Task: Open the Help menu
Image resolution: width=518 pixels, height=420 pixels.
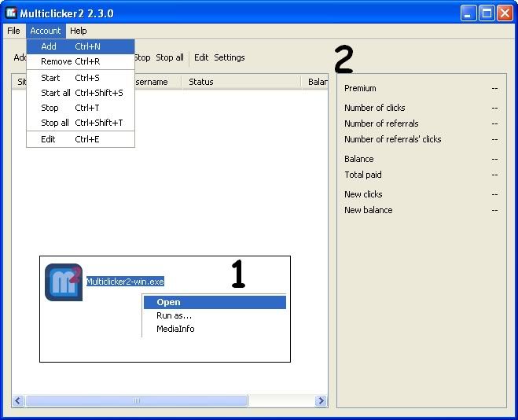Action: [79, 31]
